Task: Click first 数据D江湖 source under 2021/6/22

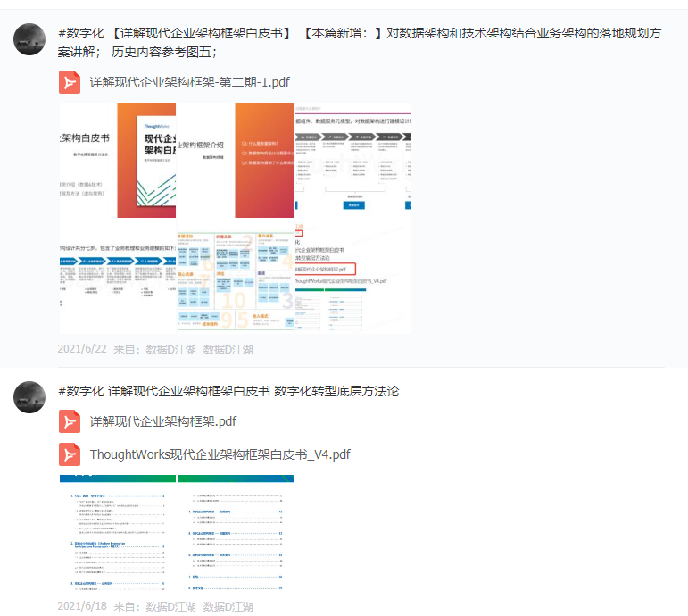Action: click(170, 349)
